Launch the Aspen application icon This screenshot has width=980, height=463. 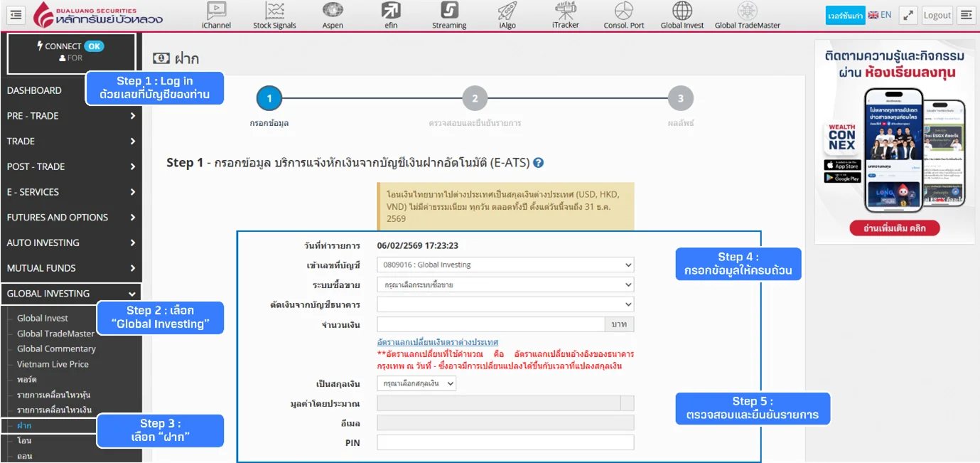pyautogui.click(x=333, y=11)
